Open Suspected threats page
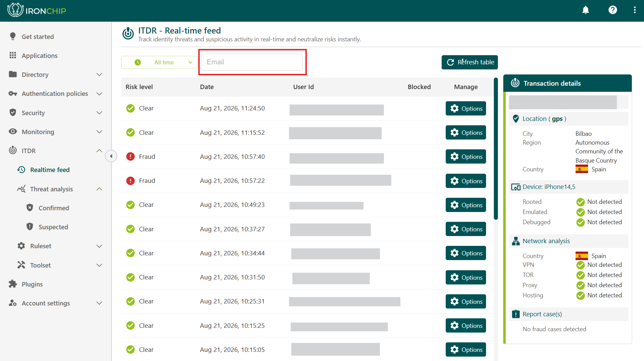This screenshot has width=644, height=361. (53, 227)
